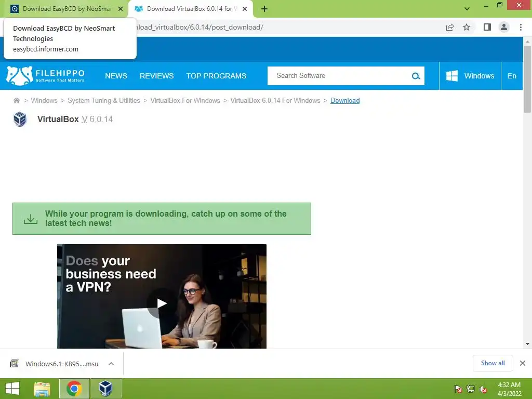Click the page vertical scrollbar thumb

coord(527,79)
